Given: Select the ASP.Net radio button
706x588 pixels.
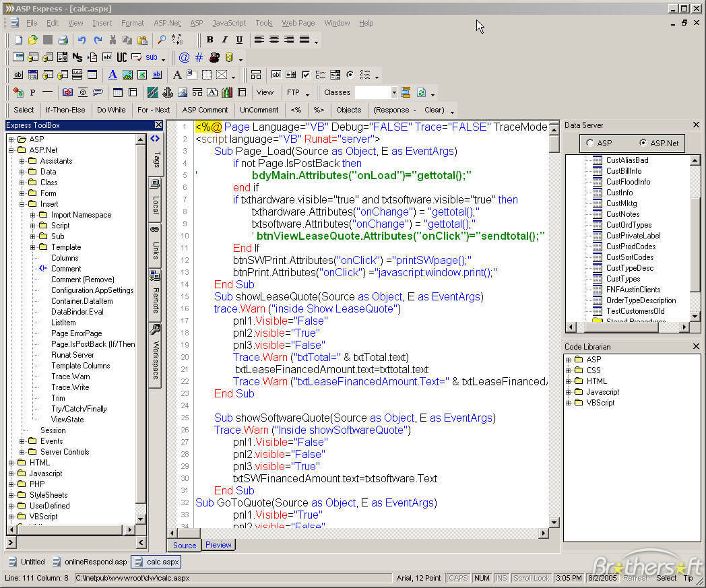Looking at the screenshot, I should (643, 143).
